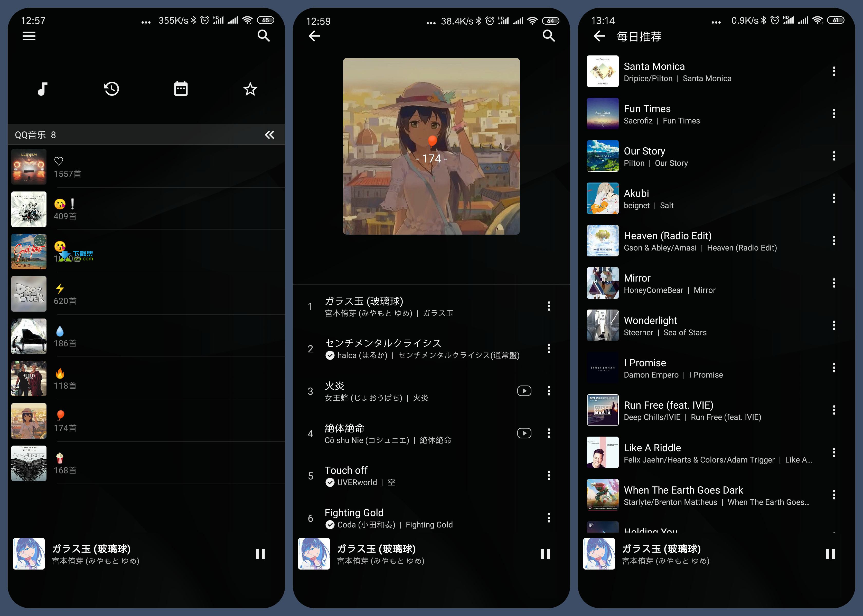The width and height of the screenshot is (863, 616).
Task: Open the music note songs tab
Action: pos(42,89)
